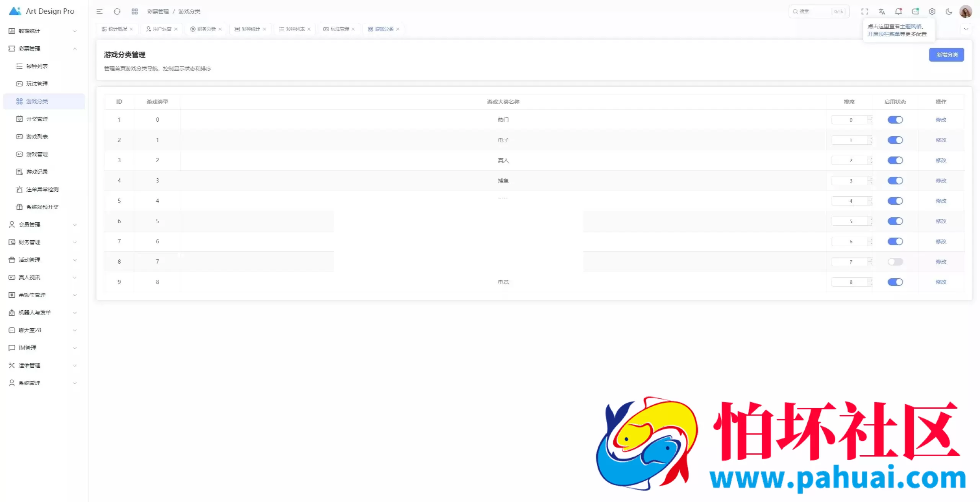Viewport: 980px width, 502px height.
Task: Close the 财务分析 tab
Action: click(220, 29)
